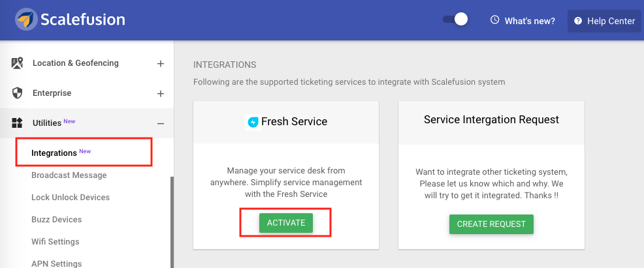Click the CREATE REQUEST button
The height and width of the screenshot is (268, 644).
[491, 224]
